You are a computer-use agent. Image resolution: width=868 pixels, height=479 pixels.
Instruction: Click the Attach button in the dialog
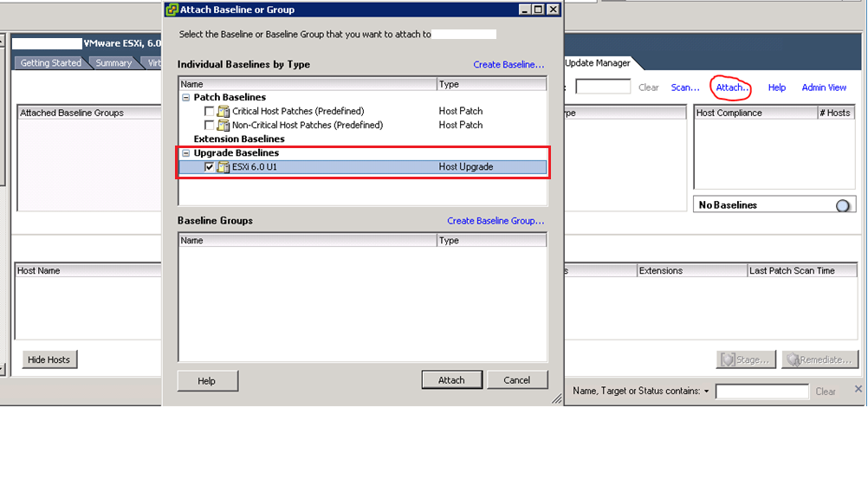(x=451, y=380)
